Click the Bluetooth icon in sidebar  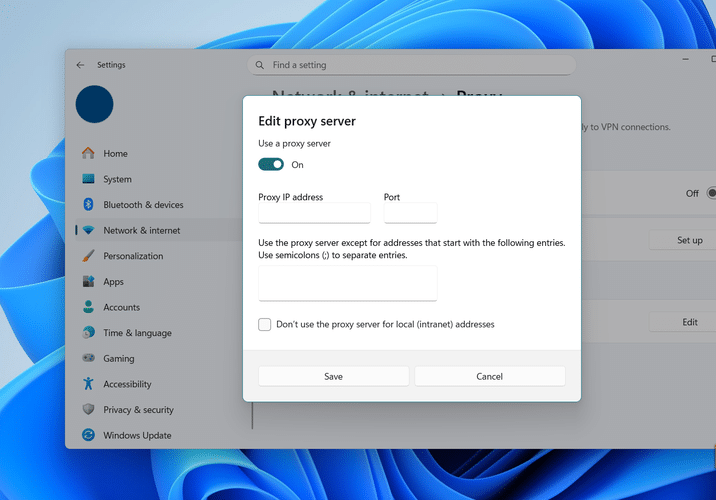[x=88, y=204]
